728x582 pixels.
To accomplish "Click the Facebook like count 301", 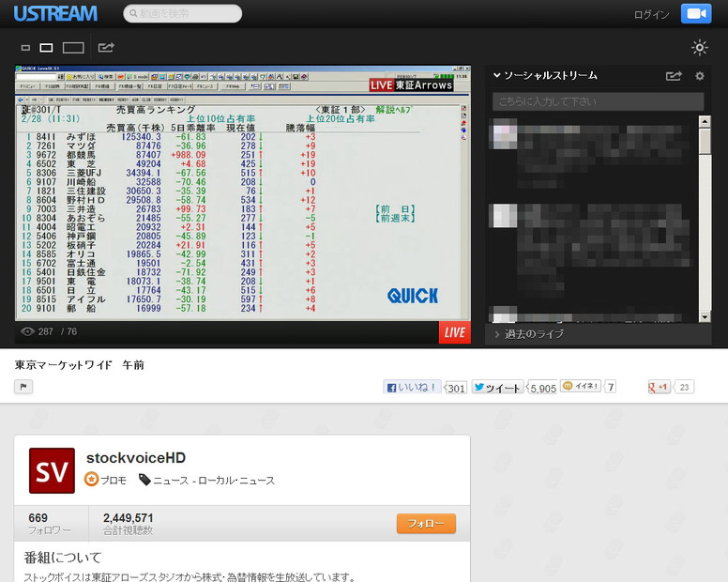I will point(456,388).
